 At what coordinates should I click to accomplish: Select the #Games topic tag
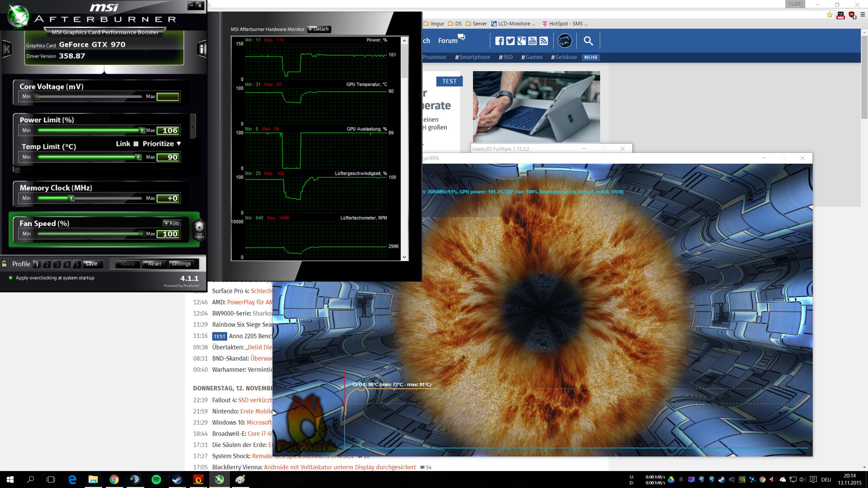click(x=532, y=57)
